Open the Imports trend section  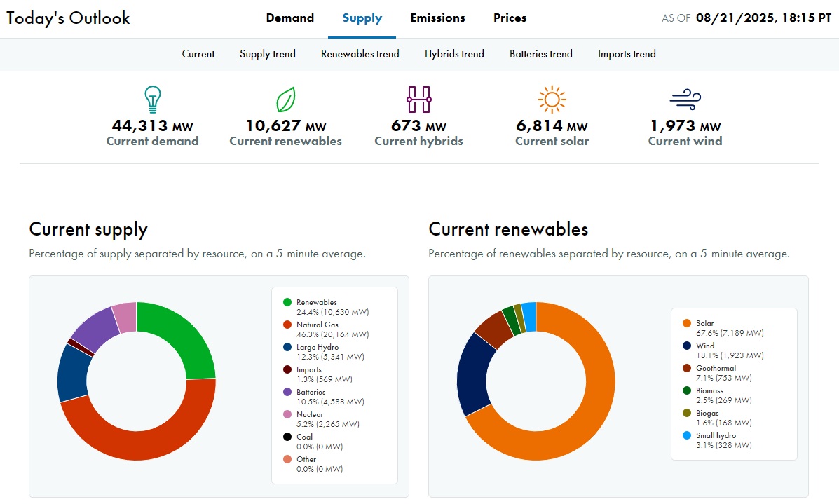pyautogui.click(x=627, y=54)
